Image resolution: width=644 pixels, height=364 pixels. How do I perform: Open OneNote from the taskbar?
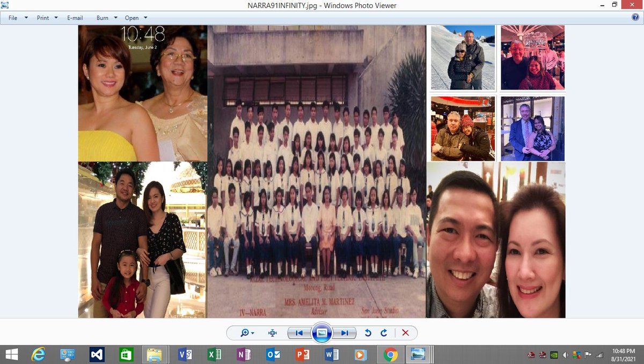[x=243, y=354]
